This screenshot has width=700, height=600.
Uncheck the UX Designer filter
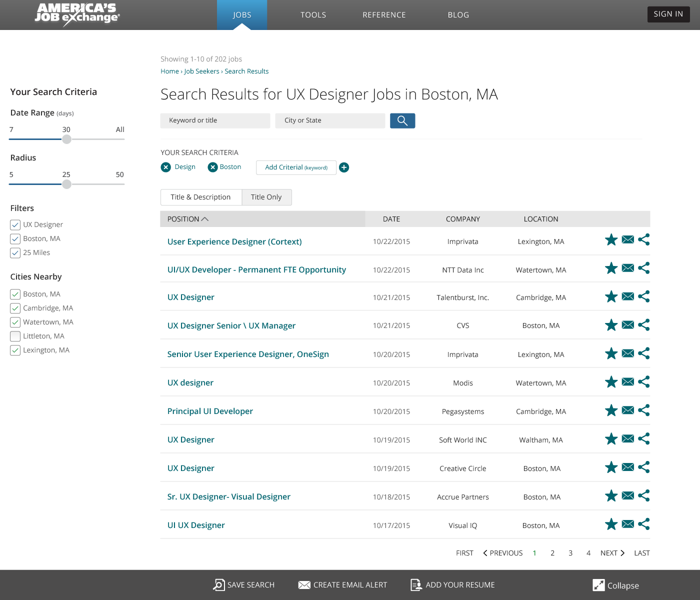(15, 225)
